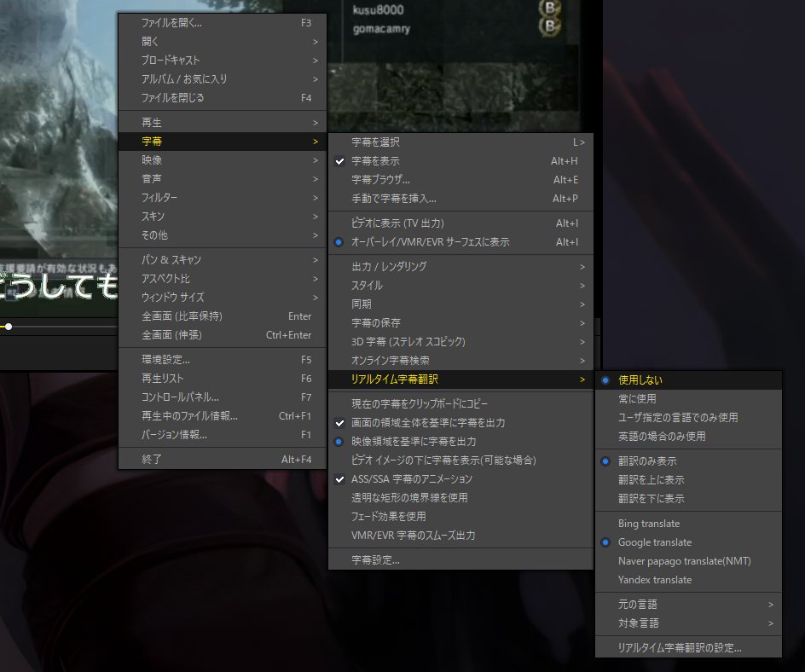This screenshot has width=805, height=672.
Task: Open 出力 / レンダリング submenu
Action: point(460,267)
